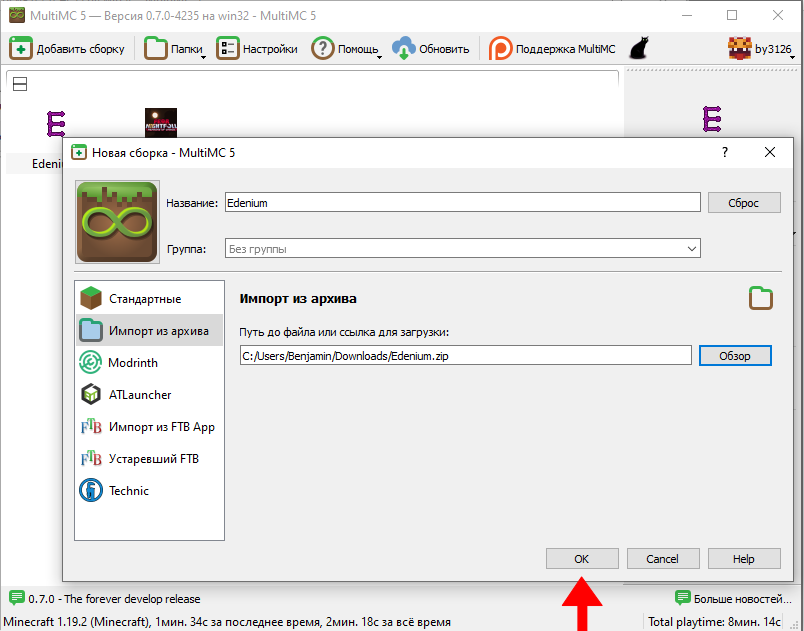Click the Название name input field
Viewport: 804px width, 631px height.
[463, 202]
